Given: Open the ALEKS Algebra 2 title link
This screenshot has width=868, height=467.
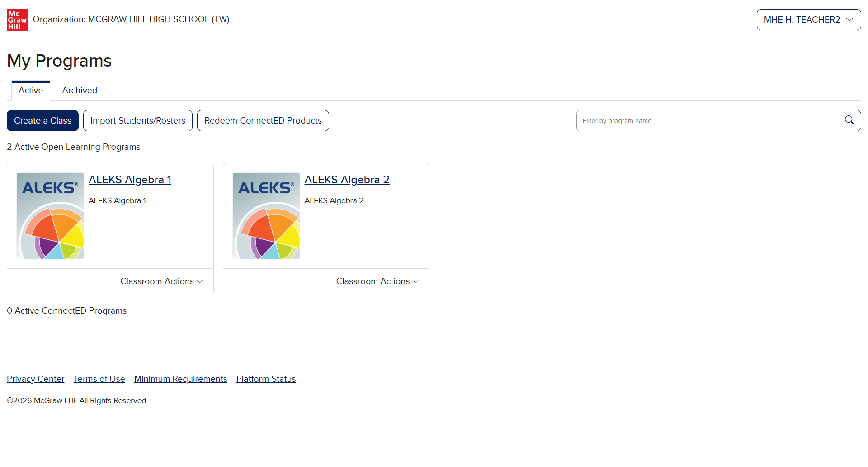Looking at the screenshot, I should click(x=347, y=180).
